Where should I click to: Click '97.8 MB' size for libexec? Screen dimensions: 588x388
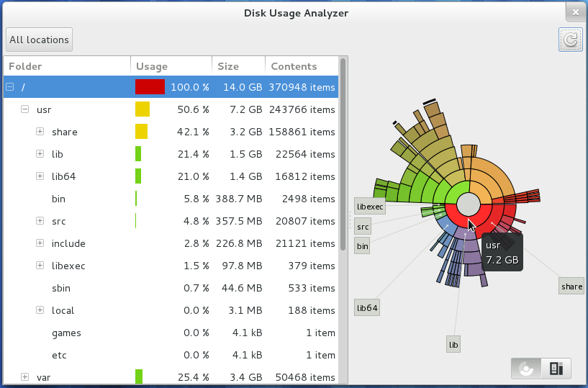click(x=242, y=266)
